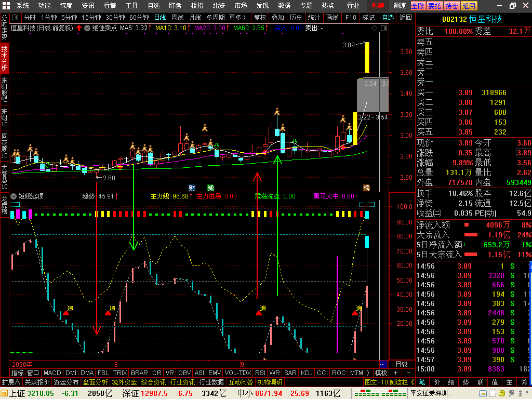Select the MACD indicator tab
This screenshot has height=399, width=532.
coord(52,373)
